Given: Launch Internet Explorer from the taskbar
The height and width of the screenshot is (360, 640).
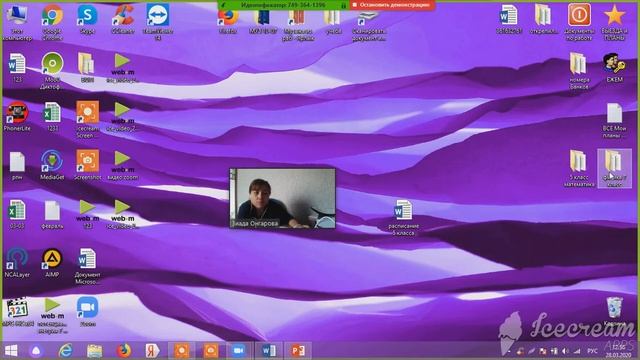Looking at the screenshot, I should click(65, 351).
